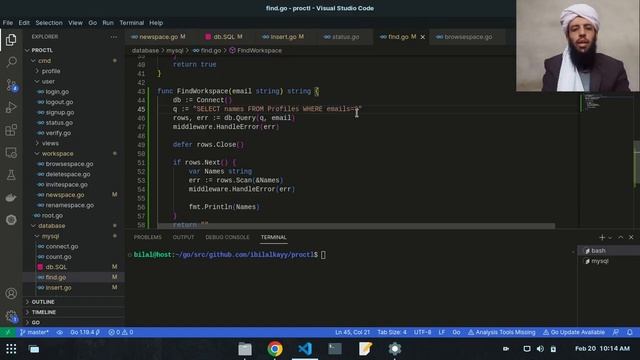Open the Accounts icon in activity bar

[x=11, y=293]
